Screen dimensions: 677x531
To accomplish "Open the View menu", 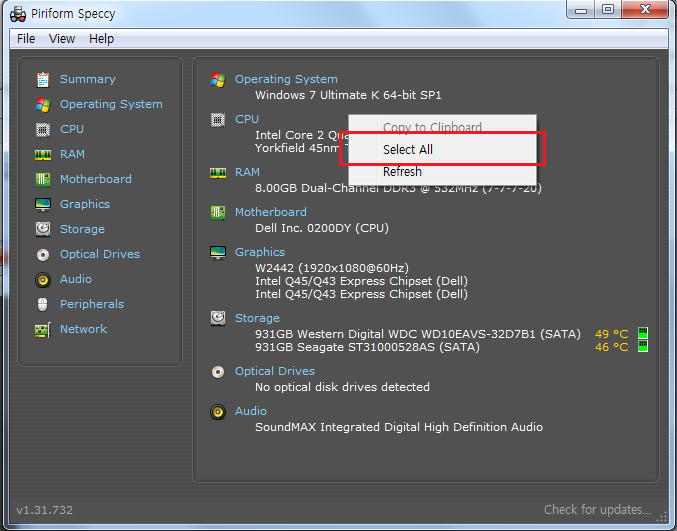I will [62, 39].
